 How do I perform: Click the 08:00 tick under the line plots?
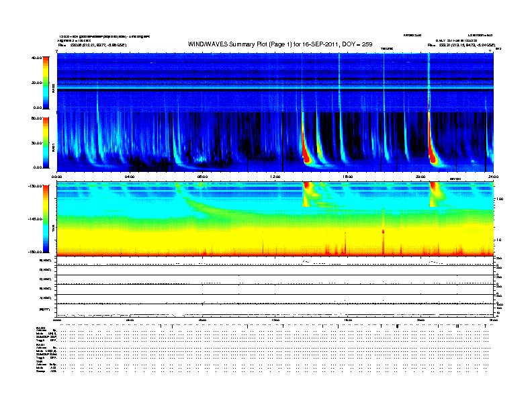tap(202, 320)
